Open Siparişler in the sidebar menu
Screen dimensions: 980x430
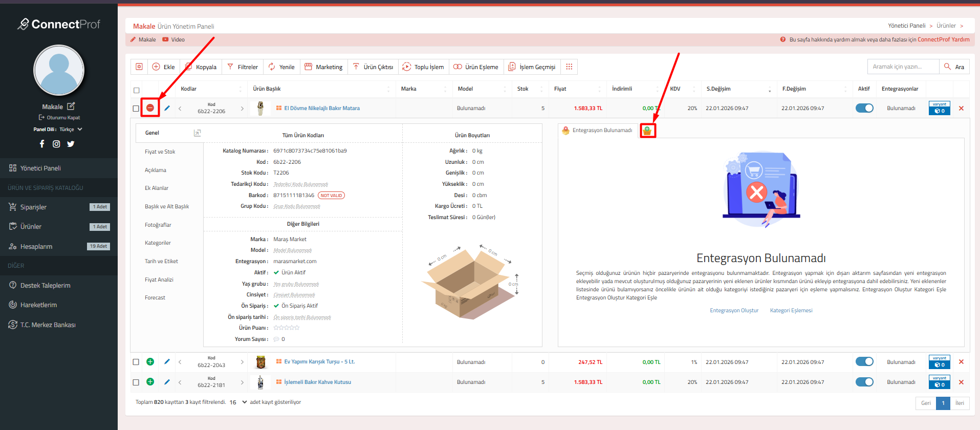point(33,207)
